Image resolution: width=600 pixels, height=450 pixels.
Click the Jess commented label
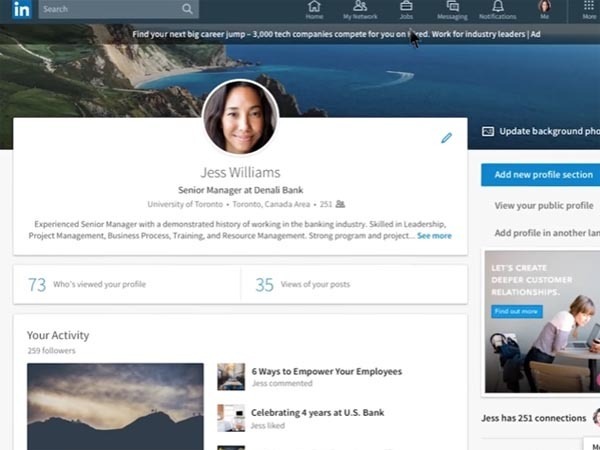pos(282,383)
